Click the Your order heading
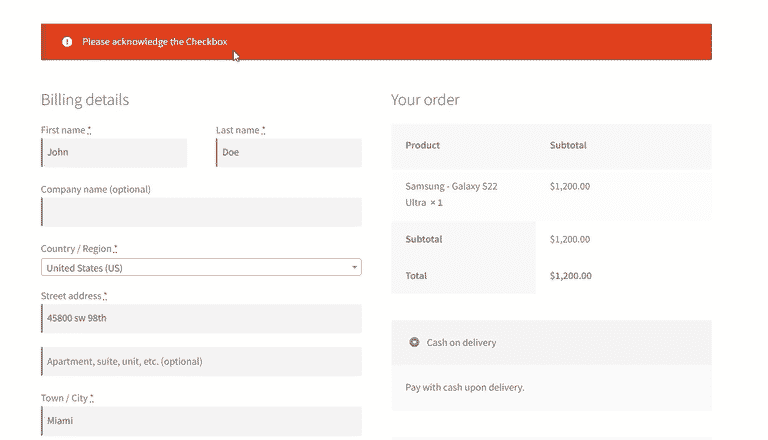The width and height of the screenshot is (768, 440). point(425,100)
